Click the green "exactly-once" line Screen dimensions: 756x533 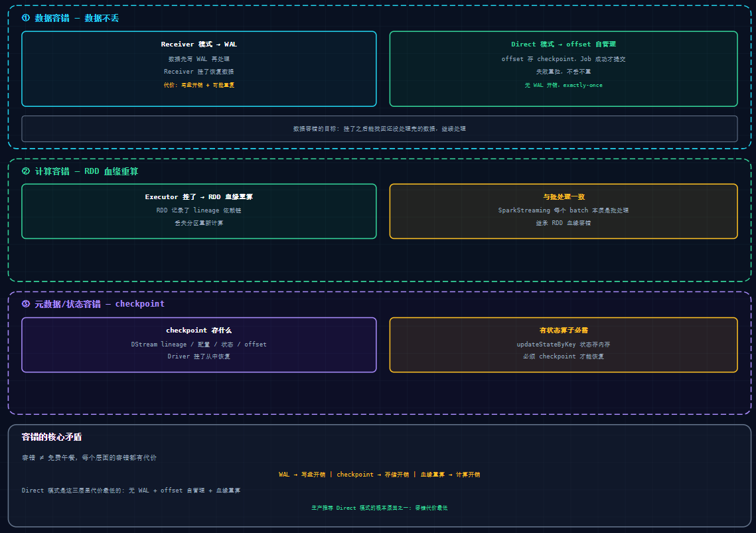point(563,85)
